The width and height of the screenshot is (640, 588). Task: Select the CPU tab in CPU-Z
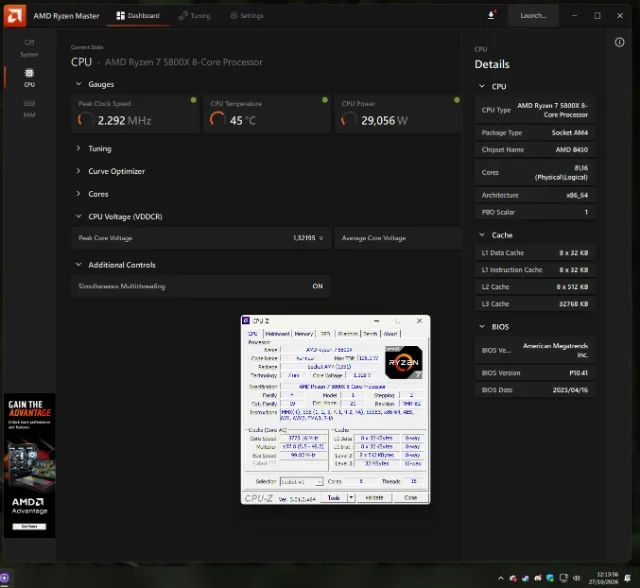click(253, 334)
